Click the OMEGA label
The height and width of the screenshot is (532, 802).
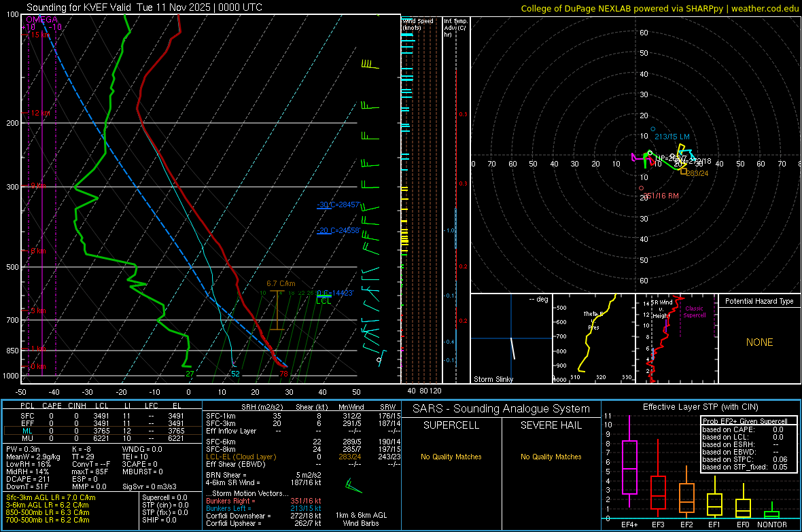click(42, 20)
